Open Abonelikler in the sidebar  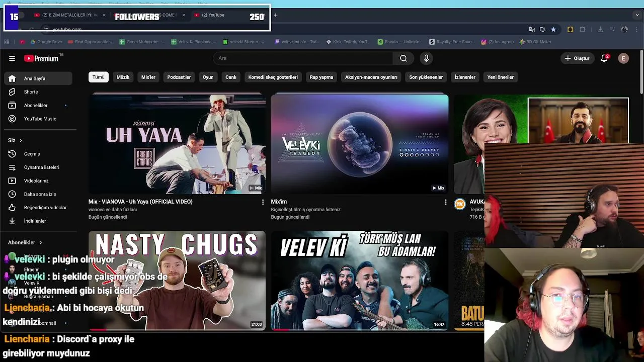point(38,106)
